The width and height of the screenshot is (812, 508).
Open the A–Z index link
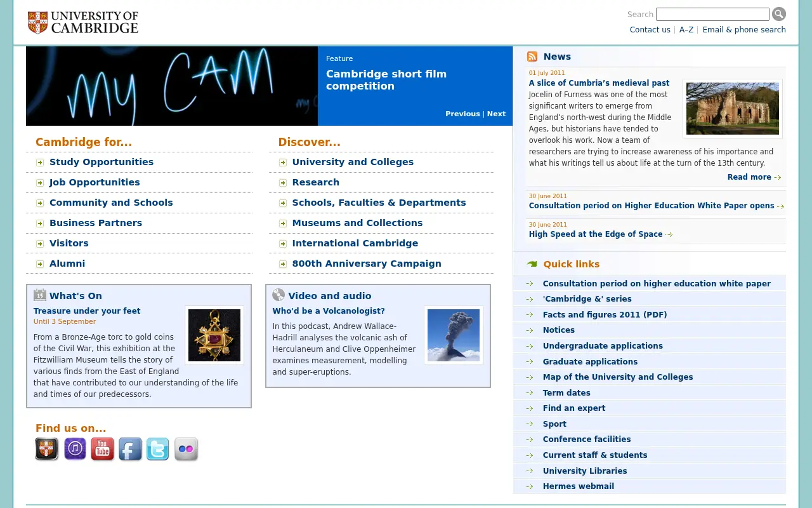pyautogui.click(x=686, y=30)
